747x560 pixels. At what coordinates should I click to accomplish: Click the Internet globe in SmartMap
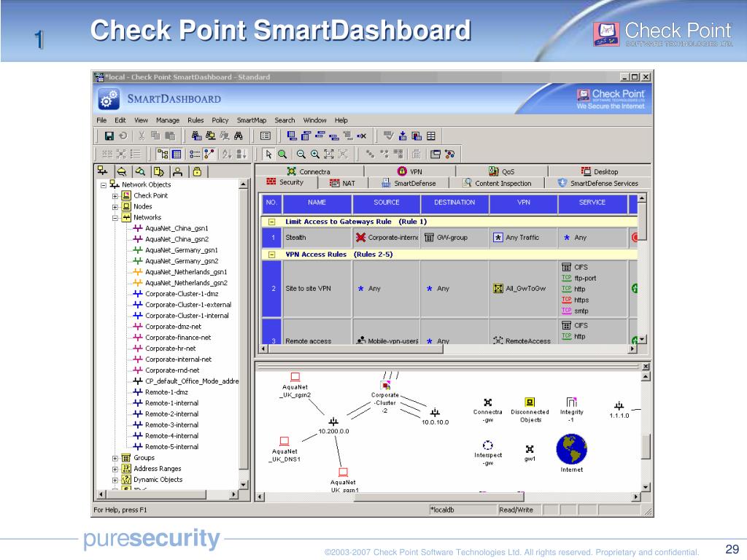(571, 448)
